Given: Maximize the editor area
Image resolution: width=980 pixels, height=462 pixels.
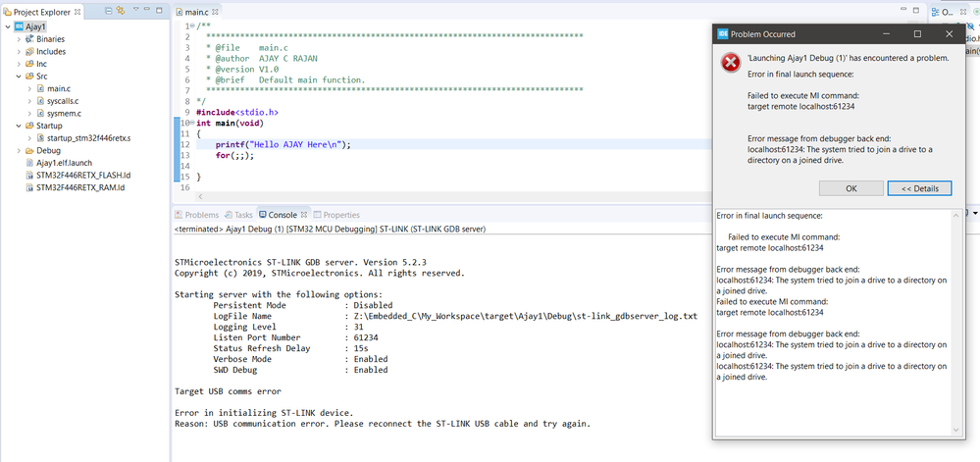Looking at the screenshot, I should [916, 11].
